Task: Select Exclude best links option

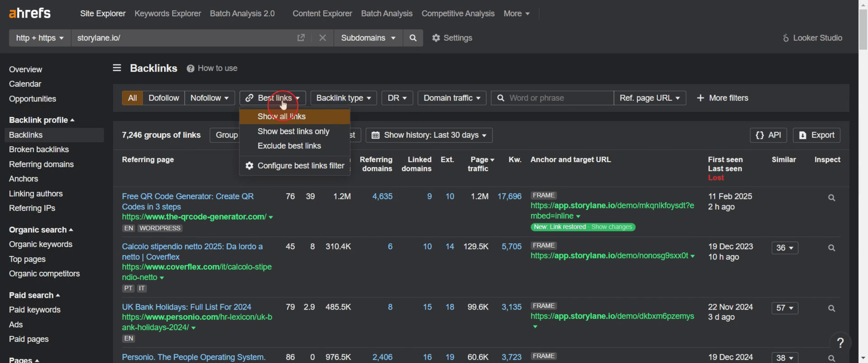Action: tap(289, 146)
